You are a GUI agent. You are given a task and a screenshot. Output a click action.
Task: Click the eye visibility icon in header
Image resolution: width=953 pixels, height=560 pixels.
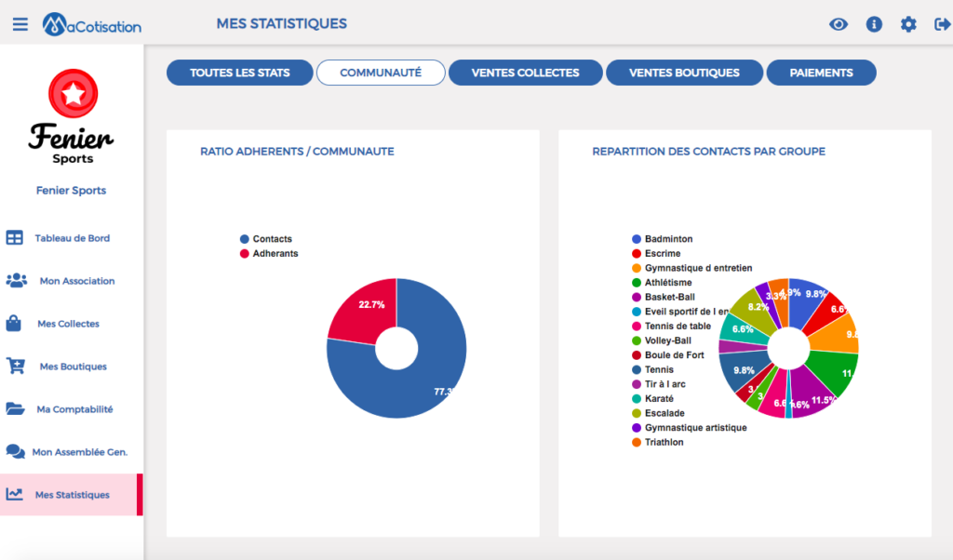click(x=839, y=24)
